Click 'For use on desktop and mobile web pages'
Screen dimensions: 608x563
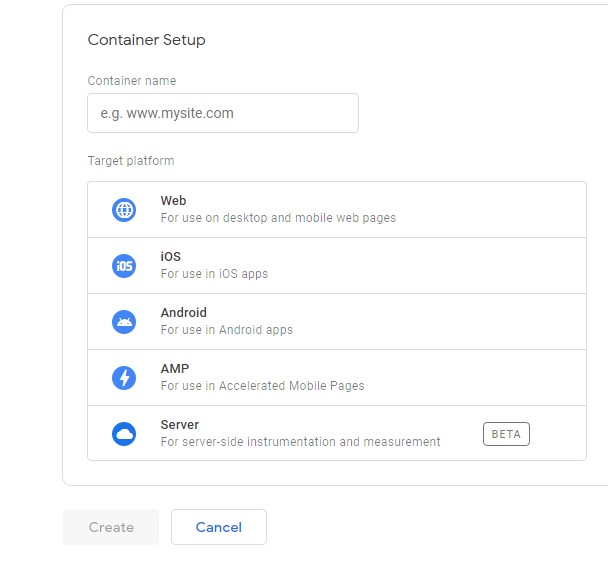tap(278, 218)
